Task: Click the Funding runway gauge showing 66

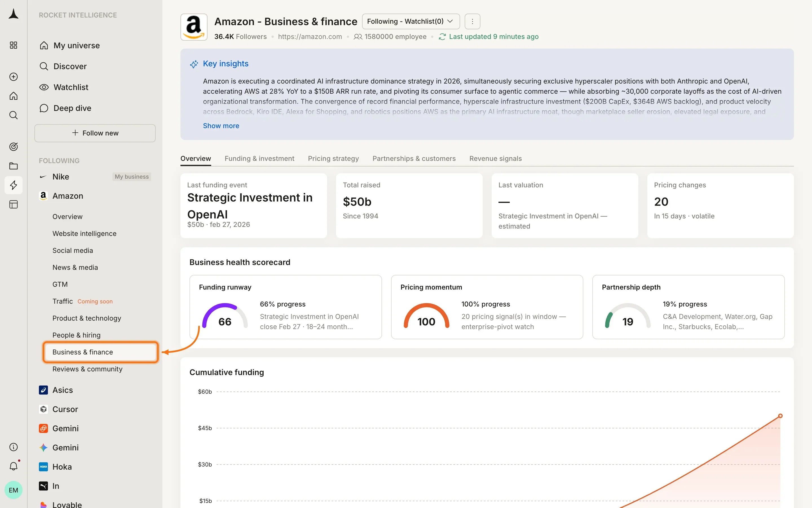Action: pyautogui.click(x=225, y=316)
